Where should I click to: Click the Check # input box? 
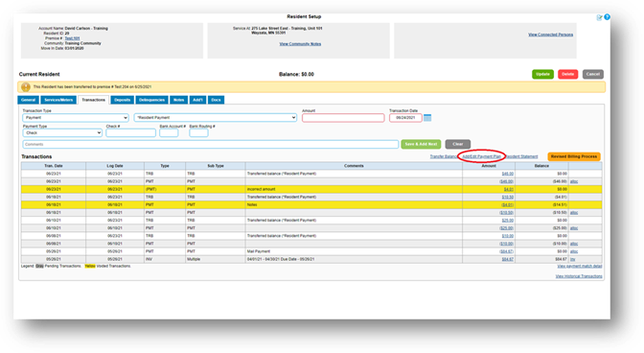pyautogui.click(x=131, y=132)
